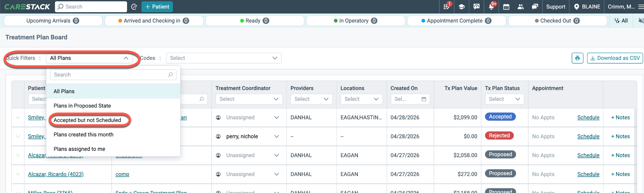Select Plans created this month option
644x193 pixels.
click(113, 135)
